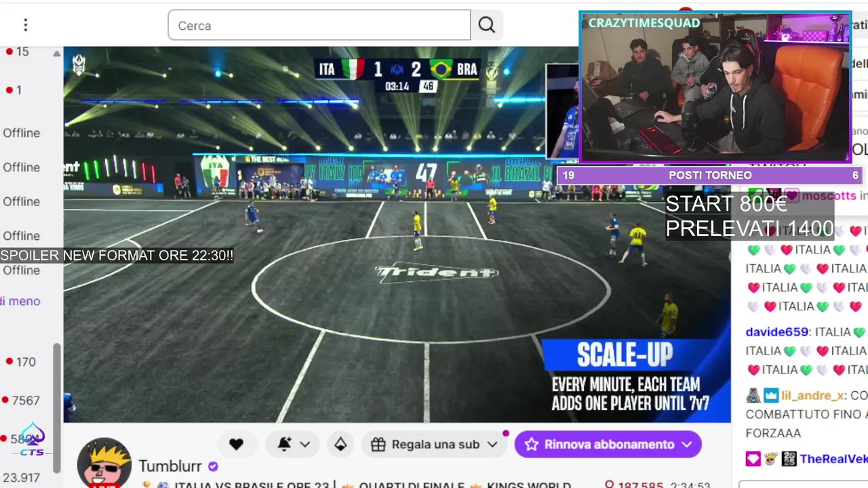This screenshot has height=488, width=868.
Task: Click the magnifying glass search button
Action: 486,25
